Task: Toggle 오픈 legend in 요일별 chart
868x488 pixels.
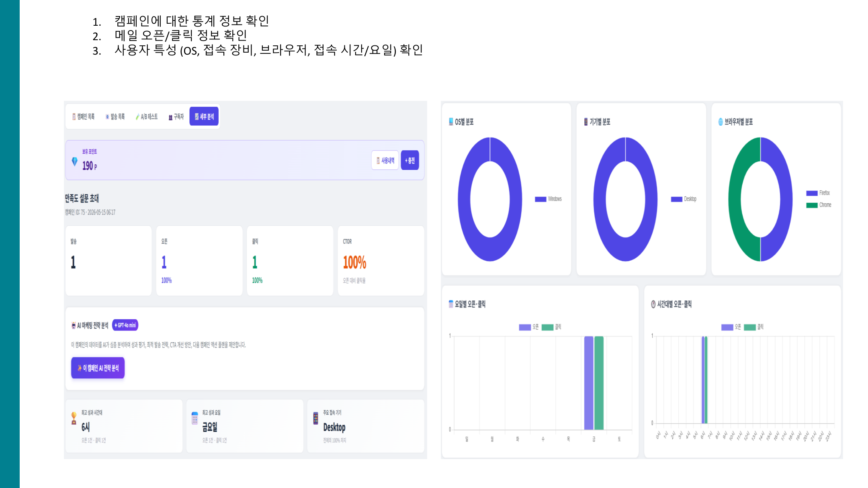Action: pyautogui.click(x=528, y=327)
